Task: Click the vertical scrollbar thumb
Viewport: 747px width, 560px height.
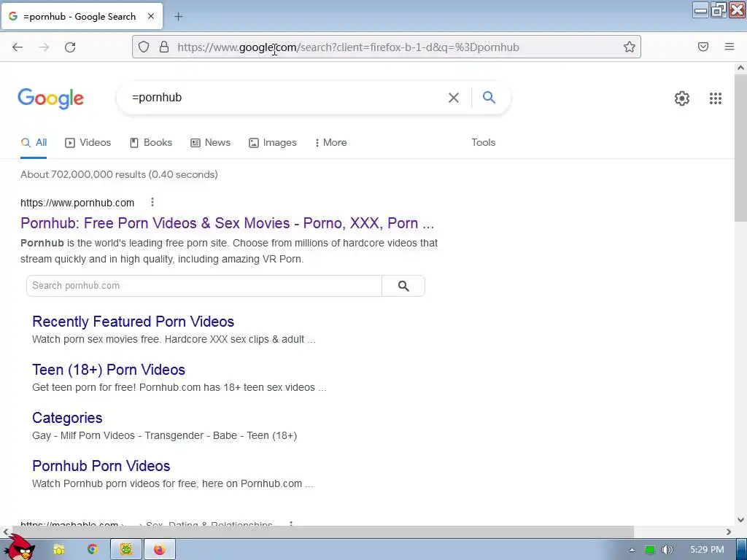Action: (x=740, y=147)
